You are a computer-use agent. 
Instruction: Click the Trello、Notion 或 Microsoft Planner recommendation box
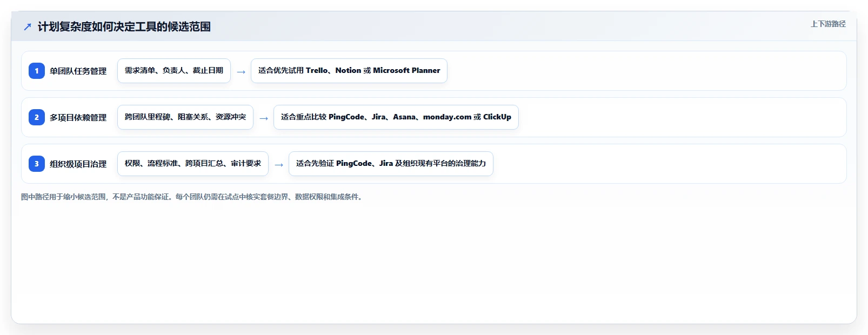[x=349, y=71]
